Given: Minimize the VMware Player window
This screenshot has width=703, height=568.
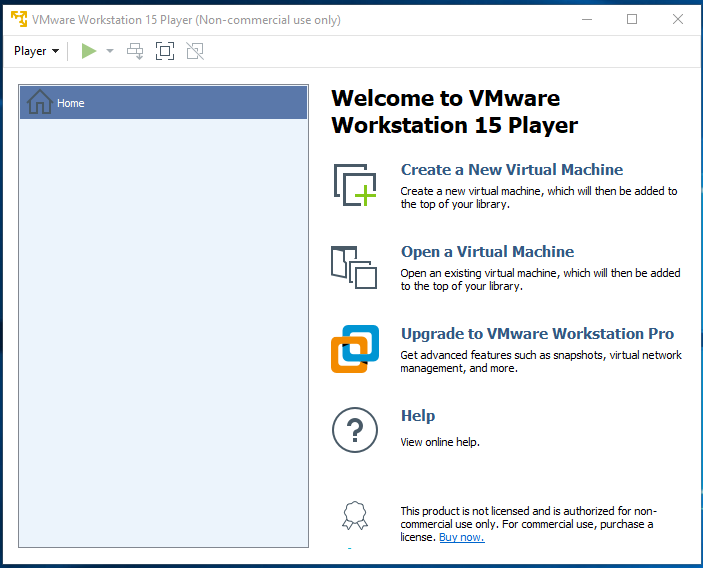Looking at the screenshot, I should coord(587,19).
